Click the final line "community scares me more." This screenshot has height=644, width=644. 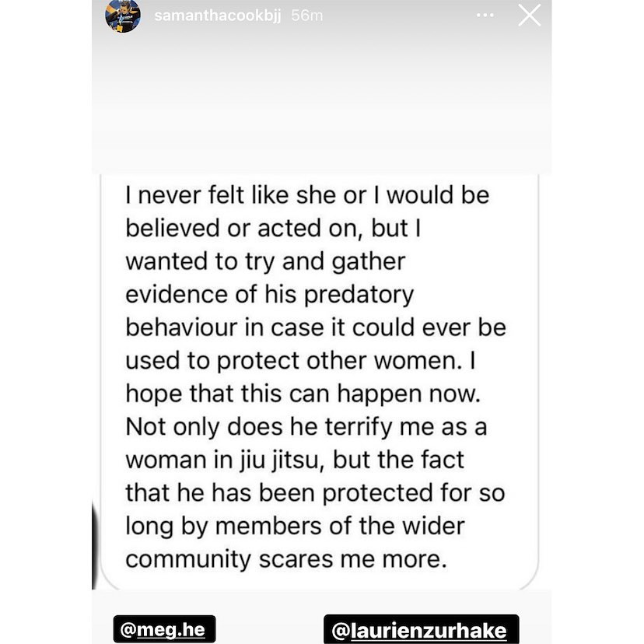[286, 559]
